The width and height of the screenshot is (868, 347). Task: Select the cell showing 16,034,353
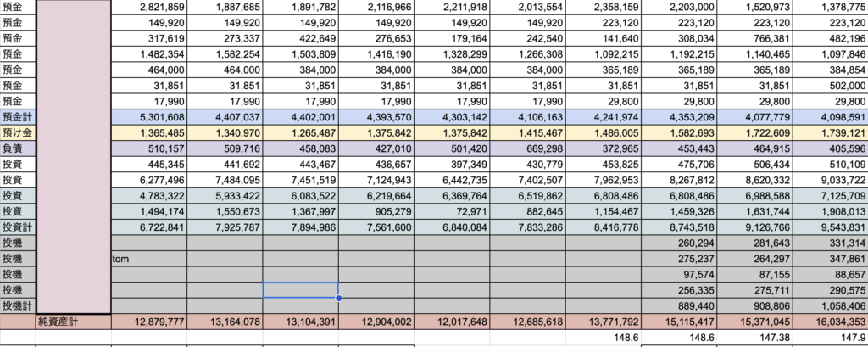[x=831, y=322]
